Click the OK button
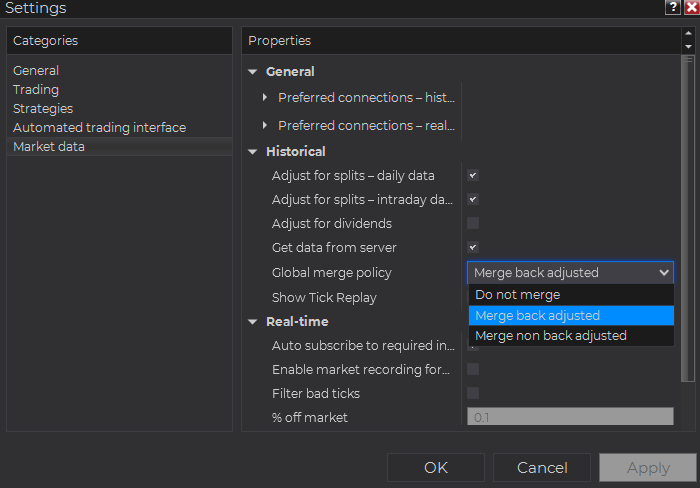The width and height of the screenshot is (700, 488). pos(436,467)
